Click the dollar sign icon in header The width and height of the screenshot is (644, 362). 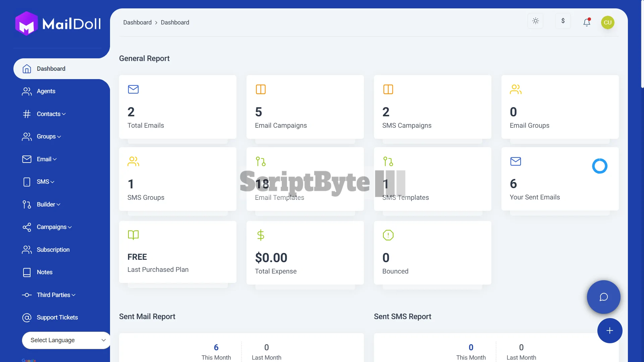point(563,21)
